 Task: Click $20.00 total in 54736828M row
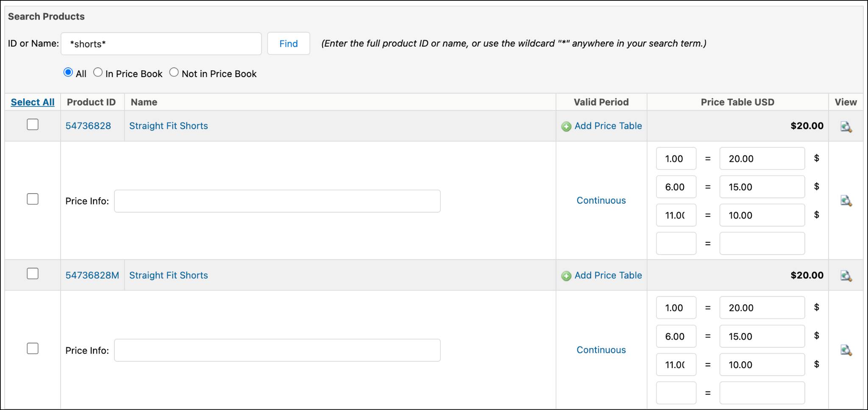pos(807,275)
